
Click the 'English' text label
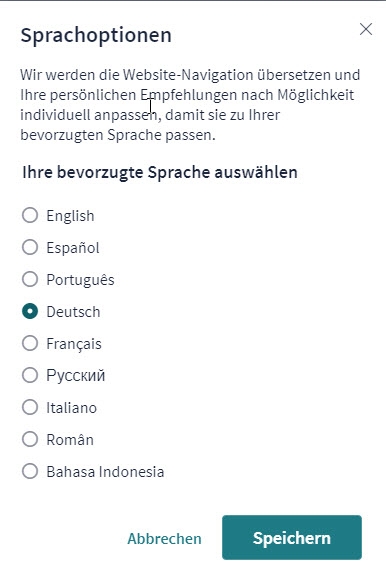click(70, 216)
